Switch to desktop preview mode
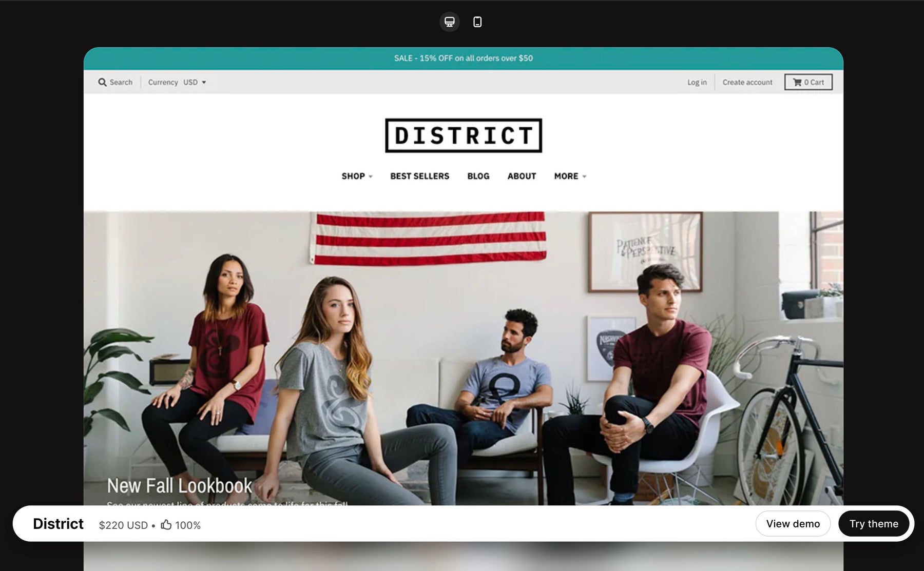924x571 pixels. click(x=449, y=22)
